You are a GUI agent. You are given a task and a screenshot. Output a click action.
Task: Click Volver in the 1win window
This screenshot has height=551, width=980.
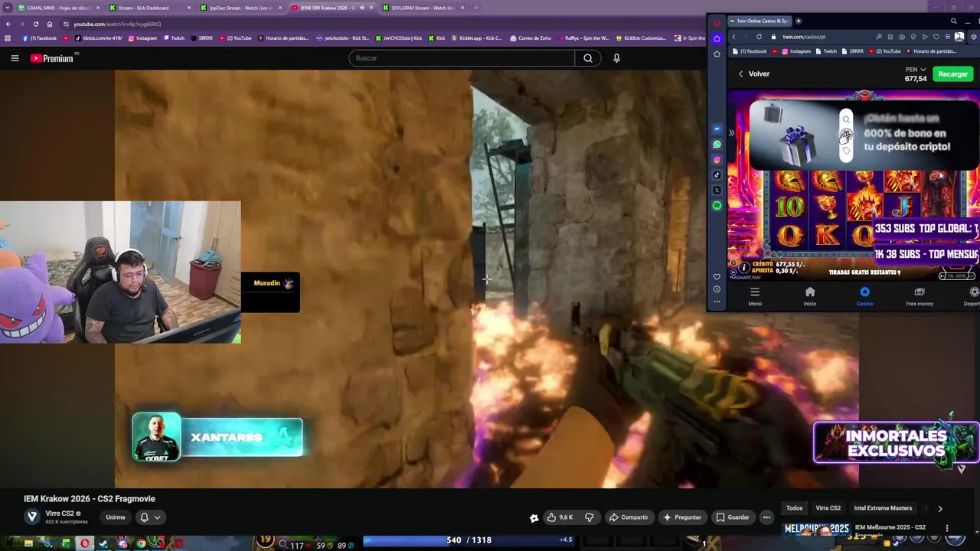coord(753,73)
